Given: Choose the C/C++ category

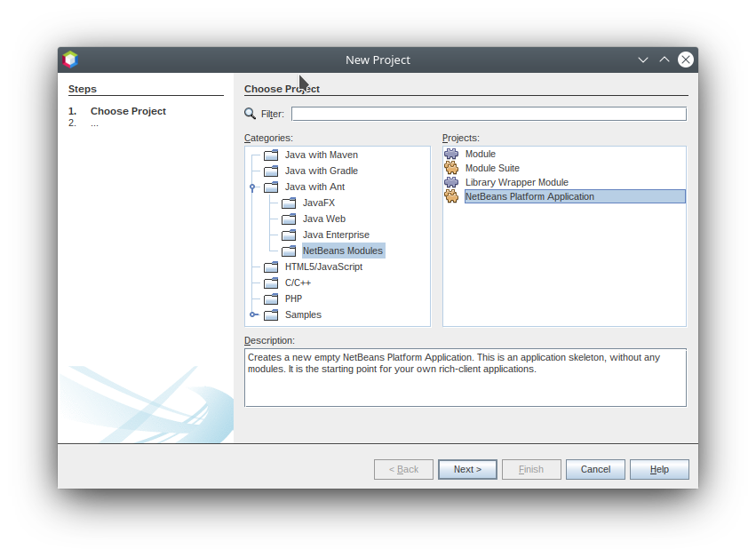Looking at the screenshot, I should [298, 282].
